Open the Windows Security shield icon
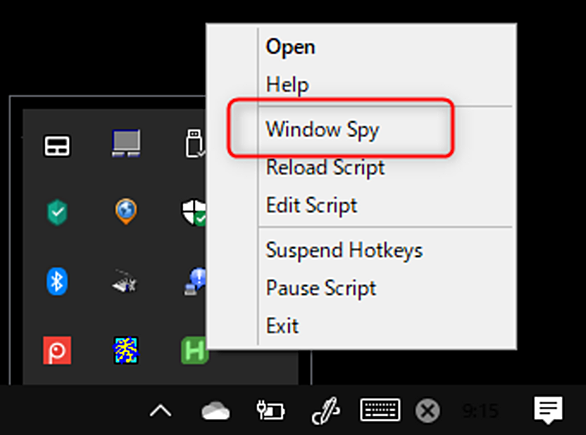The width and height of the screenshot is (586, 435). pyautogui.click(x=194, y=212)
